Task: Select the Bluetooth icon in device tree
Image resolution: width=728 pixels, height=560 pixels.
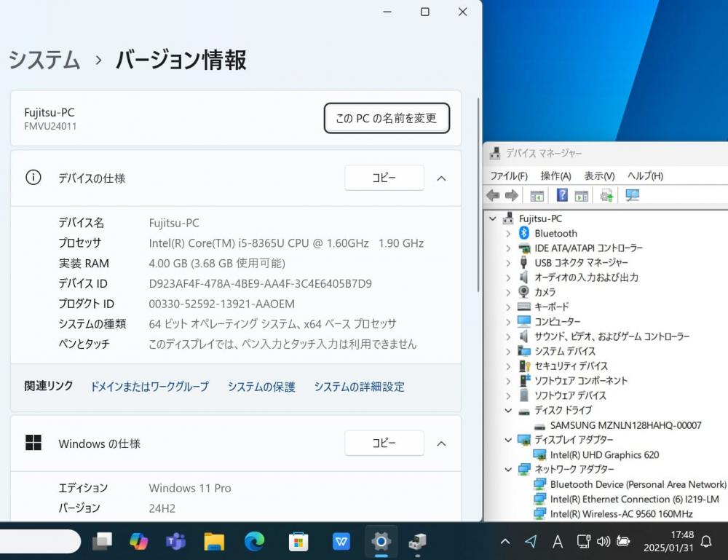Action: point(523,233)
